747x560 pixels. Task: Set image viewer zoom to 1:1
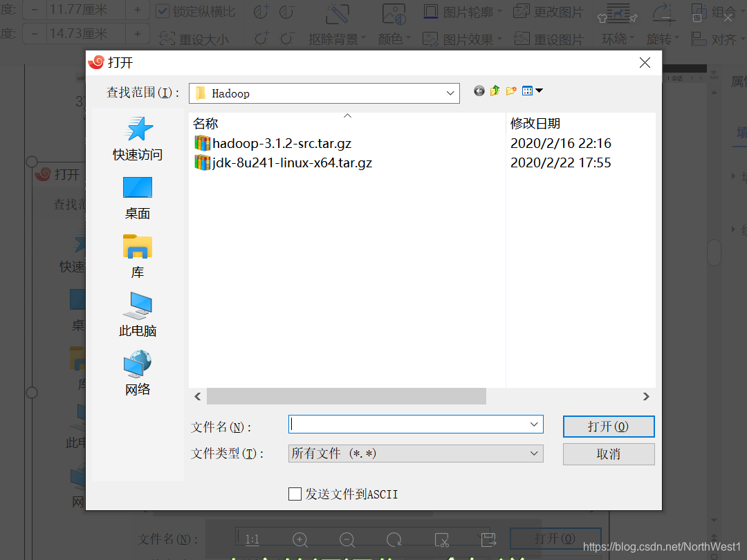click(x=252, y=539)
